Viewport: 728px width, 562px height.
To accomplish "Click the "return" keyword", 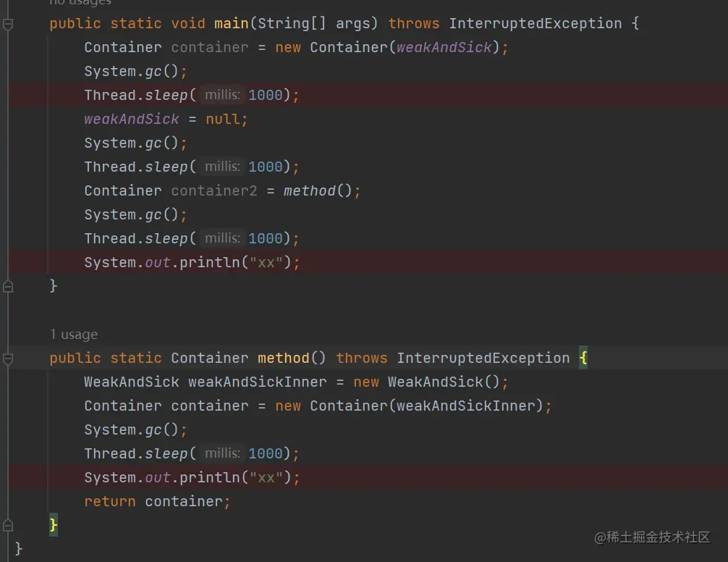I will click(x=109, y=502).
